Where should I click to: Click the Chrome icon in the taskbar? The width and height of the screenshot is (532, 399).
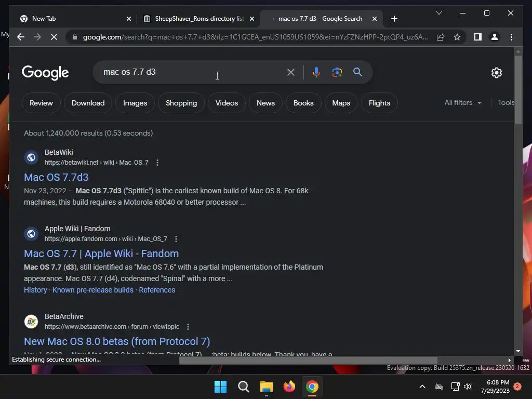coord(312,387)
